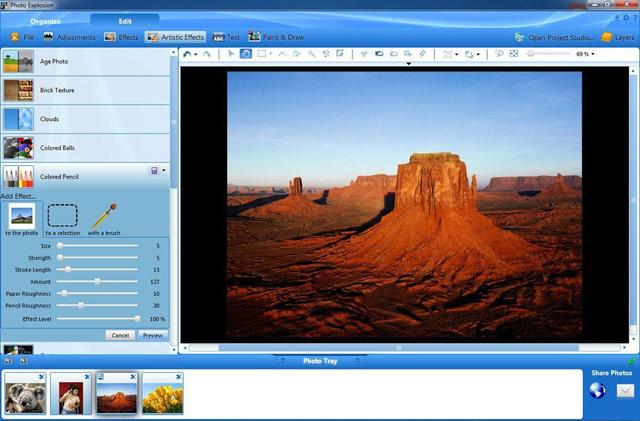Remove the red portrait photo from tray

(x=87, y=377)
